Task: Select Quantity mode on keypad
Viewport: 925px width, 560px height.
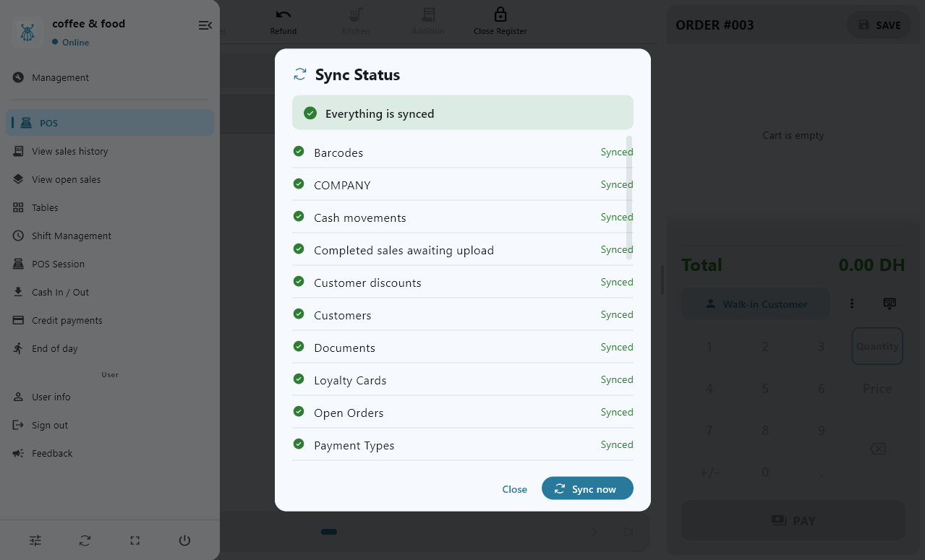Action: click(x=877, y=346)
